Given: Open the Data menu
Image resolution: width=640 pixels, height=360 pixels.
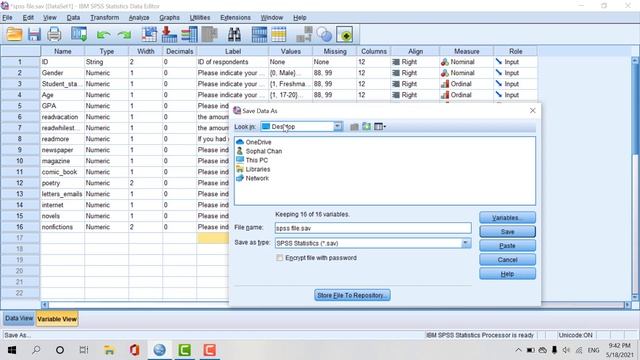Looking at the screenshot, I should [73, 18].
